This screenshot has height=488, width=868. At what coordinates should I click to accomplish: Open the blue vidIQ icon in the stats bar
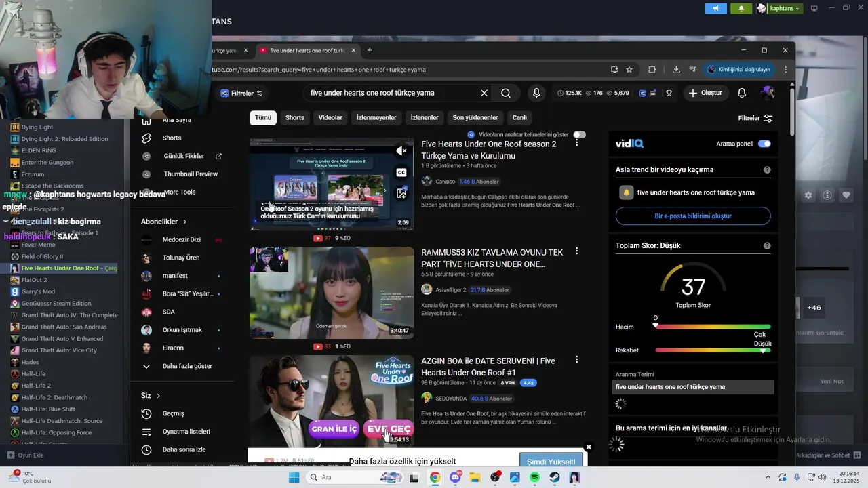(643, 93)
